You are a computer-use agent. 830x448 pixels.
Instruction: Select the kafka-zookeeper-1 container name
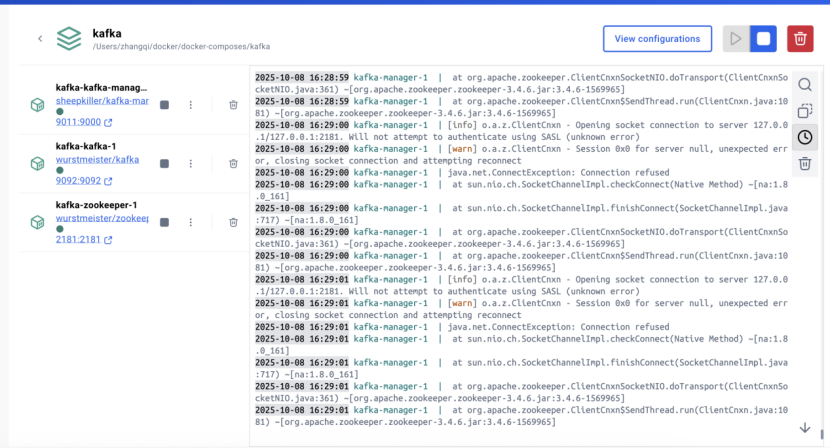coord(96,205)
